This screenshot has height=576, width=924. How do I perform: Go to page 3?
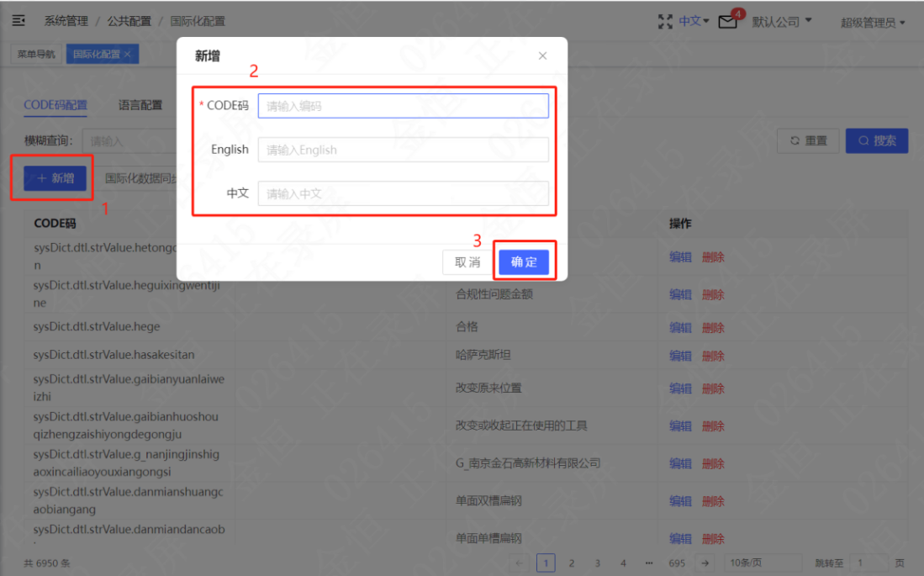tap(598, 563)
